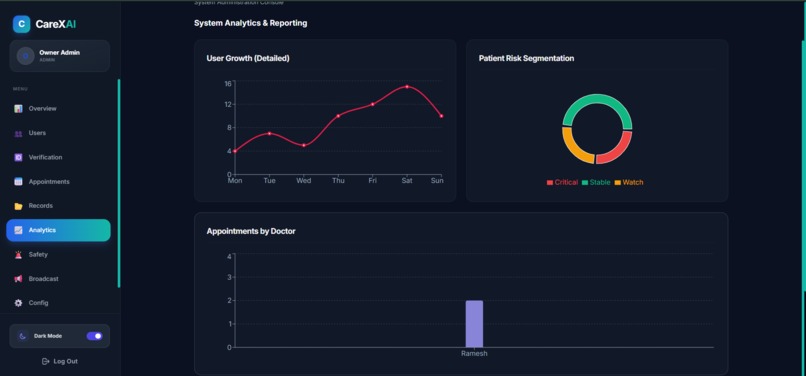The height and width of the screenshot is (376, 806).
Task: Click the Dark Mode moon icon
Action: coord(23,336)
